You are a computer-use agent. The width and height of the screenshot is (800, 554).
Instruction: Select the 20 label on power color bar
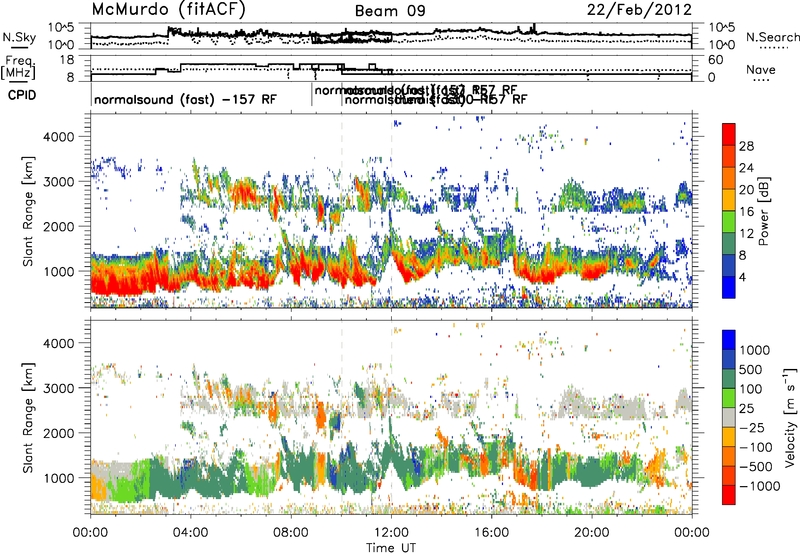(746, 190)
